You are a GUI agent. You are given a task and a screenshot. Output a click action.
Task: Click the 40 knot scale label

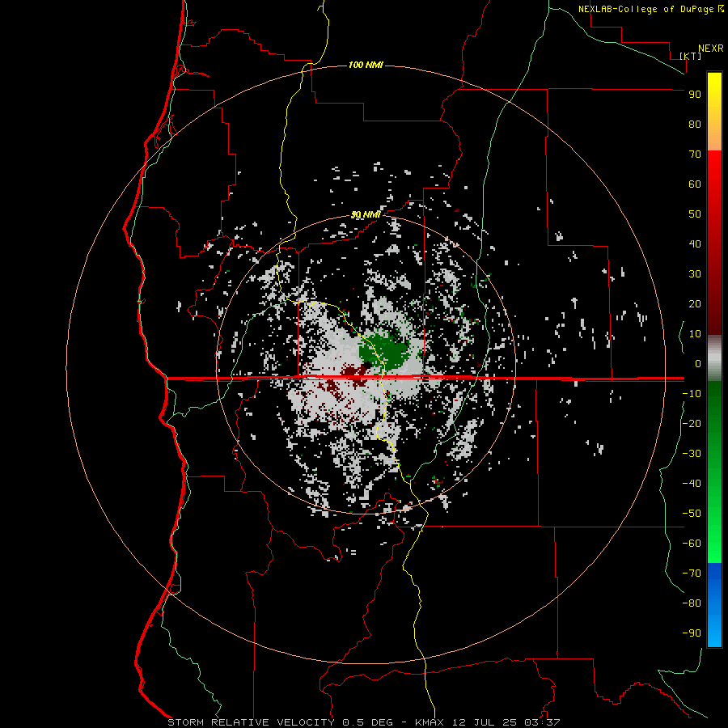pos(695,244)
